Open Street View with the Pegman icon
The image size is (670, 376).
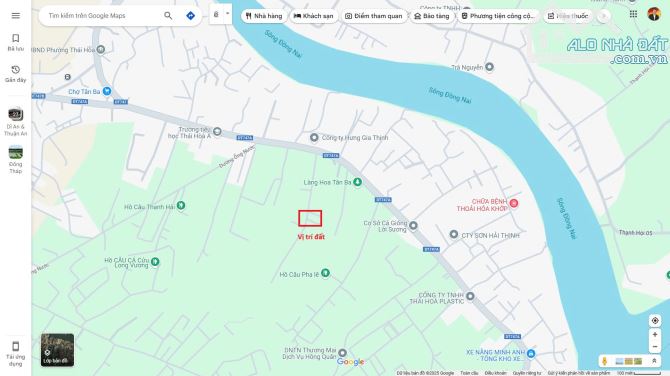(x=605, y=361)
